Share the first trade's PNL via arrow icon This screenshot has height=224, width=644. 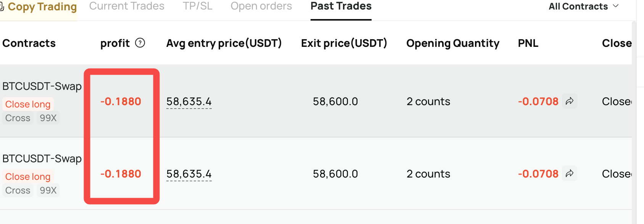570,101
